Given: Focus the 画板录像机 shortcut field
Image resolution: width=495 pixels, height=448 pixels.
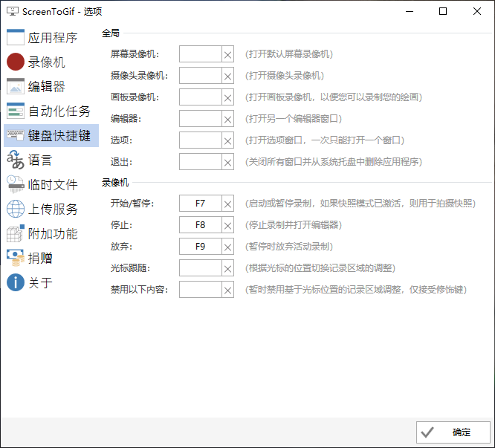Looking at the screenshot, I should 201,97.
